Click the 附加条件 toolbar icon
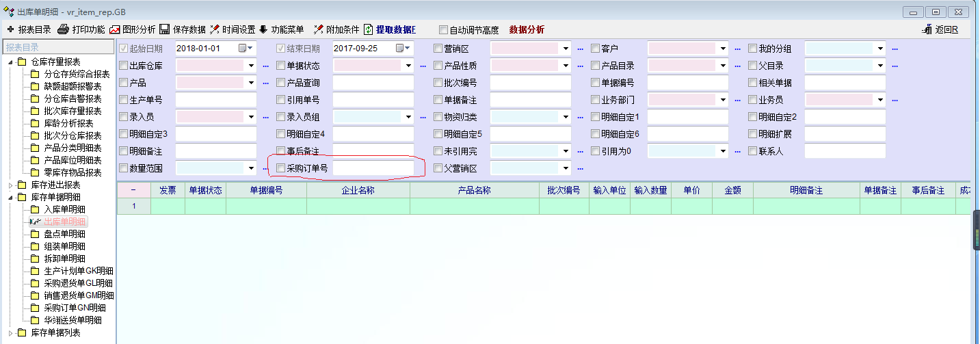The image size is (980, 344). [x=318, y=29]
